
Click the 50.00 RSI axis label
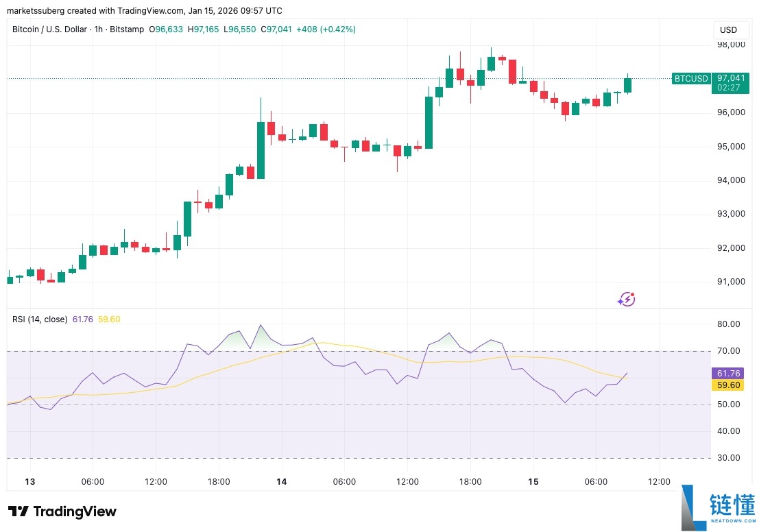[729, 404]
